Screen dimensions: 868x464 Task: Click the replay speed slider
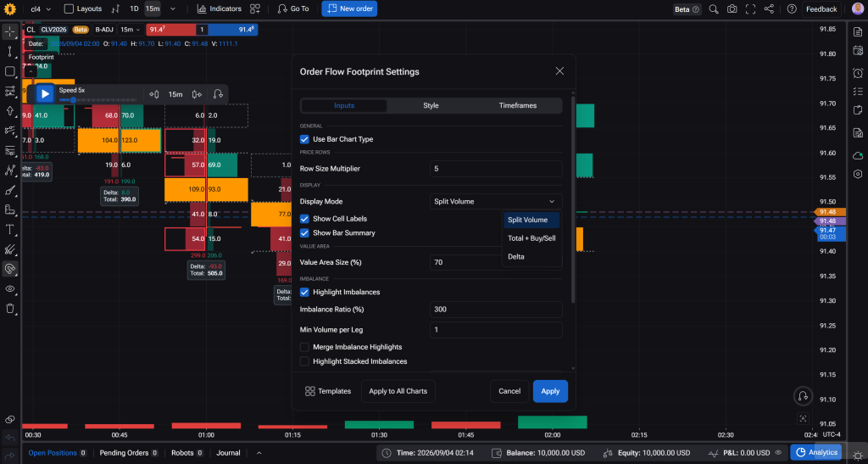pyautogui.click(x=100, y=100)
